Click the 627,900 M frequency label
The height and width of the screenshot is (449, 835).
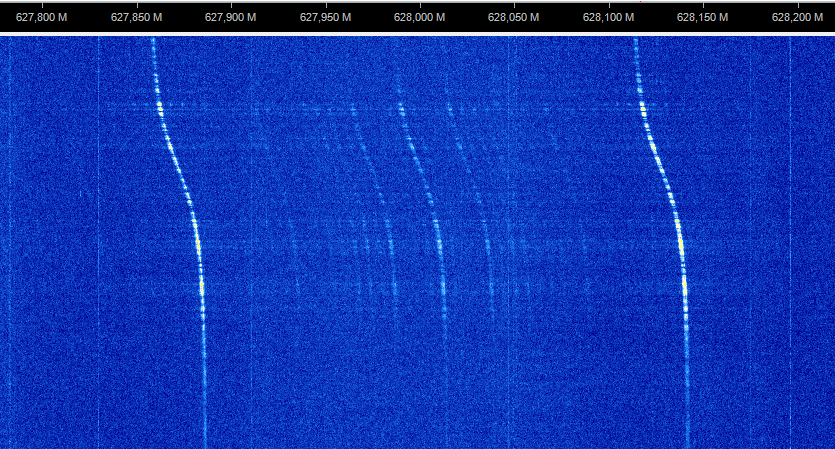pos(231,18)
